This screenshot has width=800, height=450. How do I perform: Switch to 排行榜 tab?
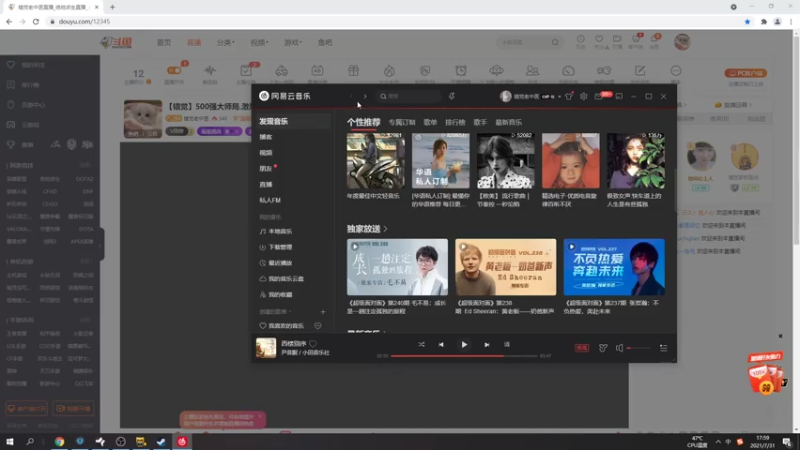coord(455,122)
